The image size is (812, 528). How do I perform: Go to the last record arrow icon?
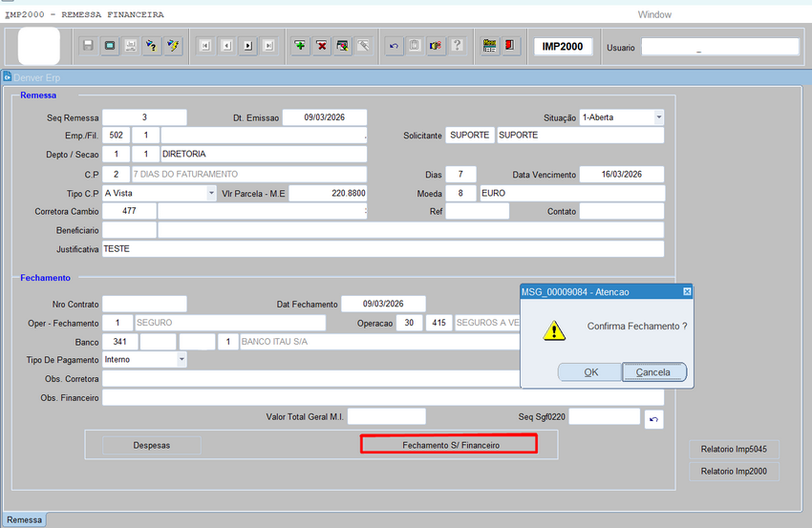point(268,46)
